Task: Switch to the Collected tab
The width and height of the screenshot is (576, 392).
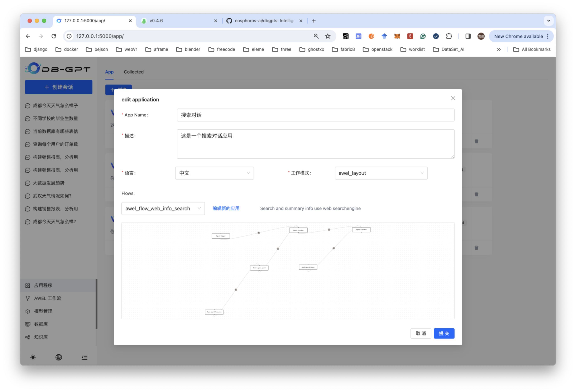Action: [134, 72]
